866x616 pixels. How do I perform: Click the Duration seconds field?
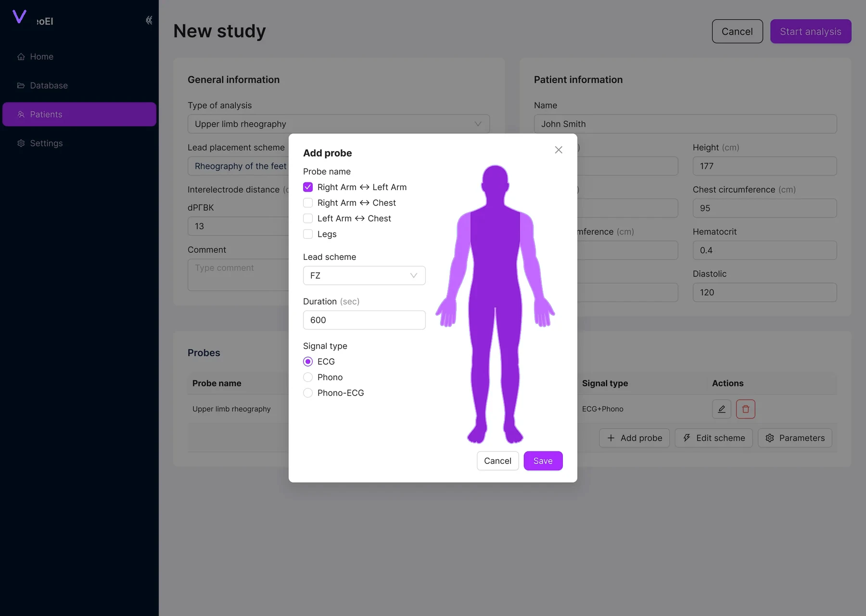[364, 320]
